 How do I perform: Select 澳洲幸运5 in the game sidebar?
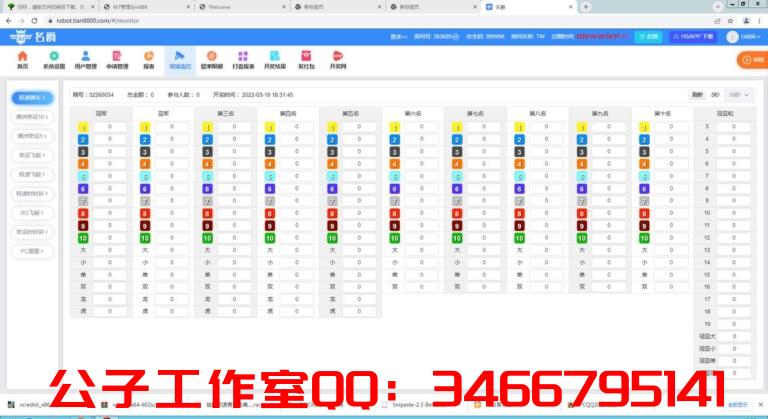click(32, 136)
